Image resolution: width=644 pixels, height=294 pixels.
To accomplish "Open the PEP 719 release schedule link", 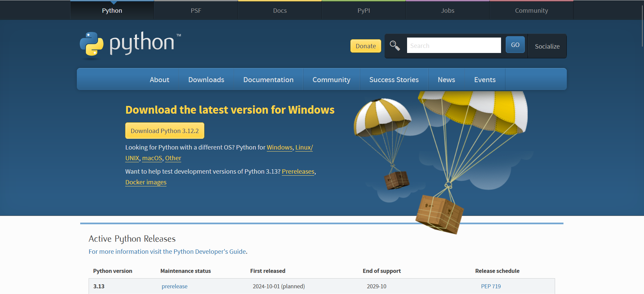I will click(x=491, y=286).
